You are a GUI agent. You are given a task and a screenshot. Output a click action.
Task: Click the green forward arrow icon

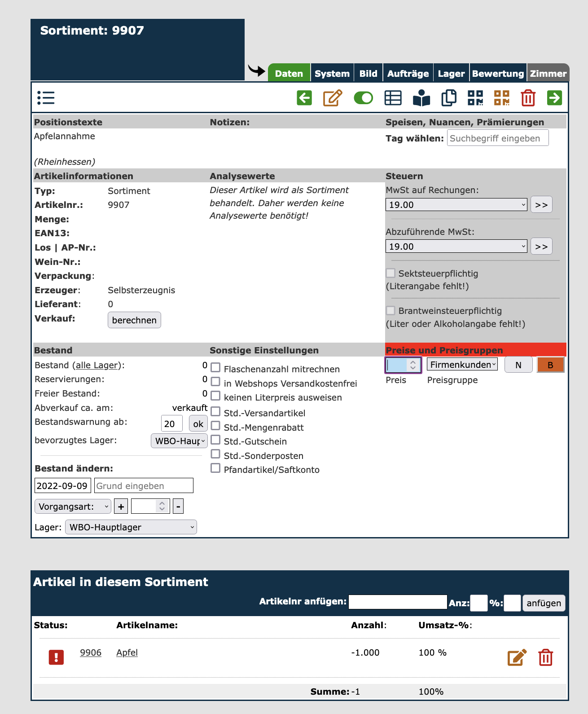[554, 98]
